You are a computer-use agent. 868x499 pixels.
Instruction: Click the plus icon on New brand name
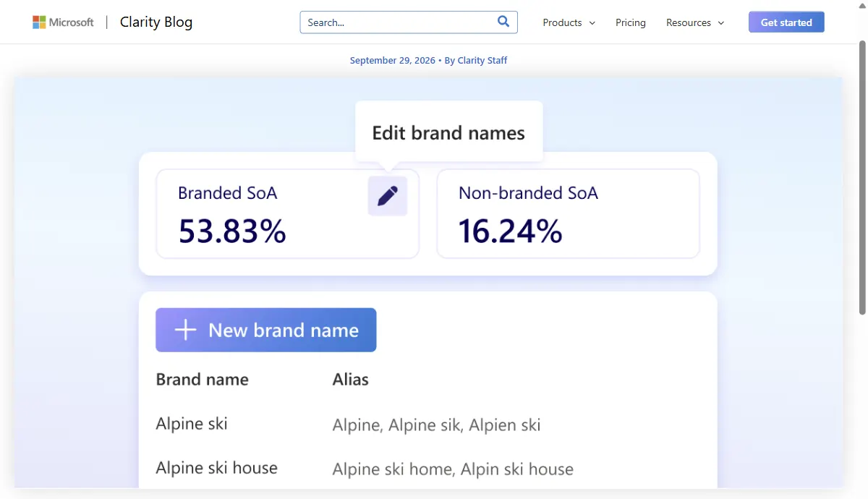pyautogui.click(x=186, y=330)
